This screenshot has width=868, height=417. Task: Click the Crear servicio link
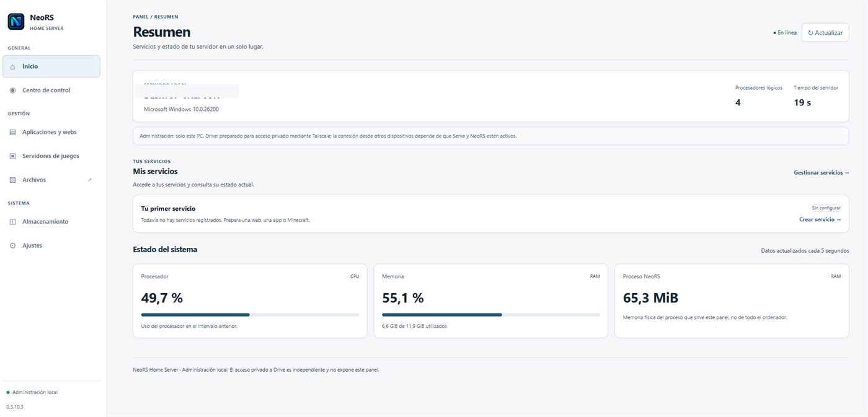[x=820, y=219]
